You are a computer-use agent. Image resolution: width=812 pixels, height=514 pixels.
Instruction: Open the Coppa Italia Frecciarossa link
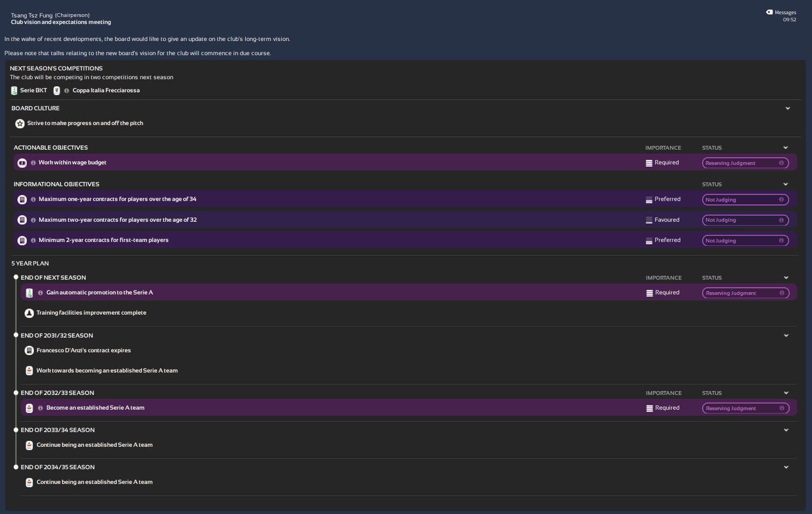[106, 91]
